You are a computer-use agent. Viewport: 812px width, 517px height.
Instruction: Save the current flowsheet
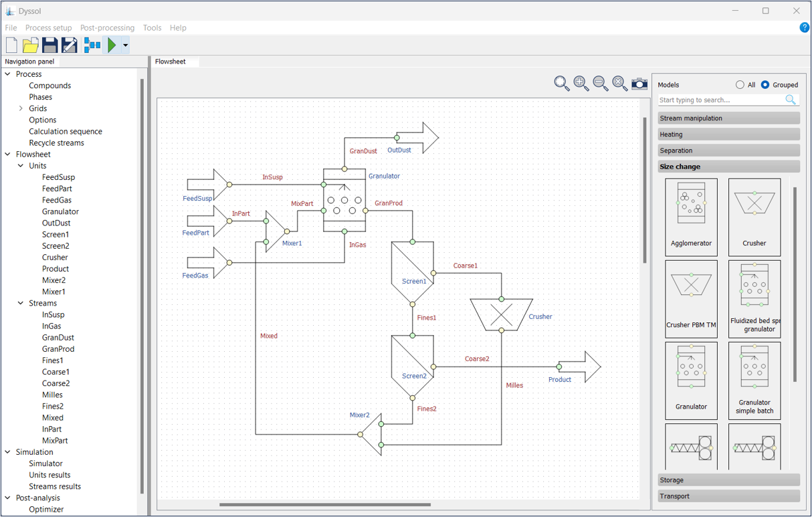click(49, 45)
